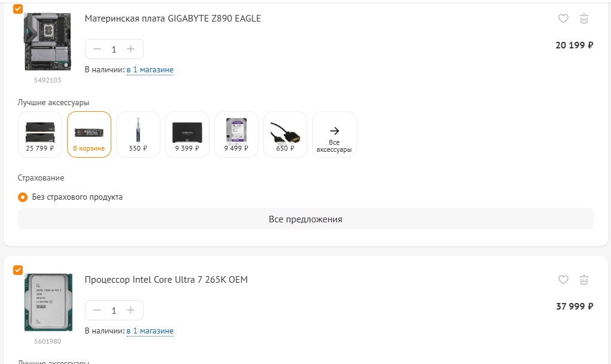Select the SSD accessory marked В корзине

tap(89, 134)
